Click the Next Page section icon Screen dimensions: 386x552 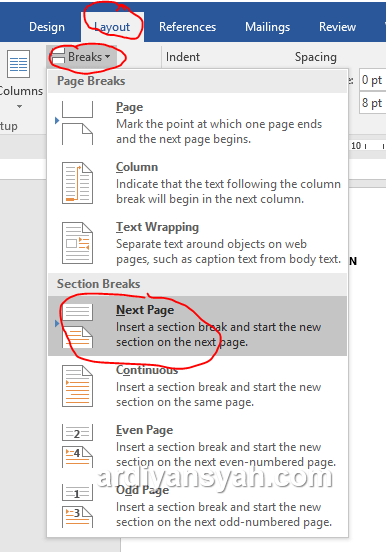pyautogui.click(x=77, y=326)
